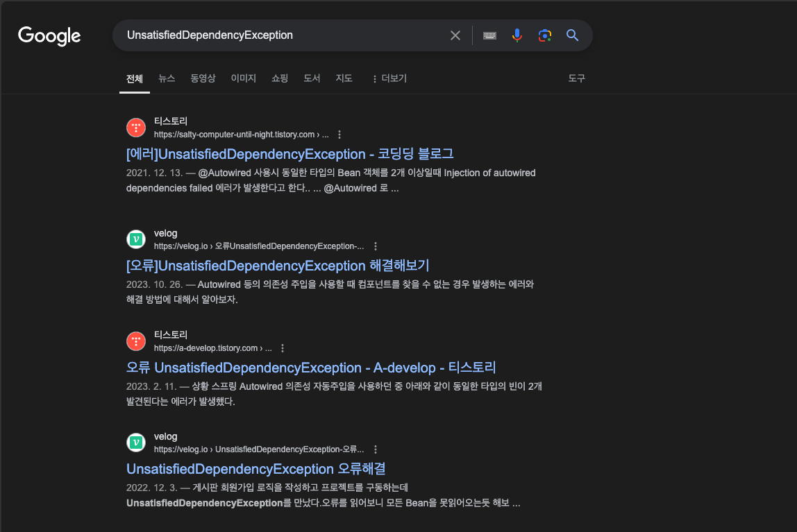Screen dimensions: 797x532
Task: Open [오류]UnsatisfiedDependencyException 해결해보기 result
Action: tap(278, 266)
